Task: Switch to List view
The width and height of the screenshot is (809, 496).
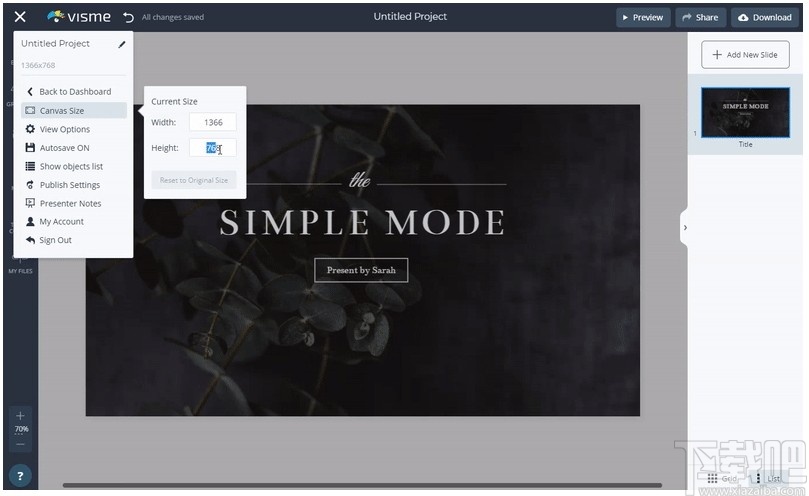Action: tap(768, 478)
